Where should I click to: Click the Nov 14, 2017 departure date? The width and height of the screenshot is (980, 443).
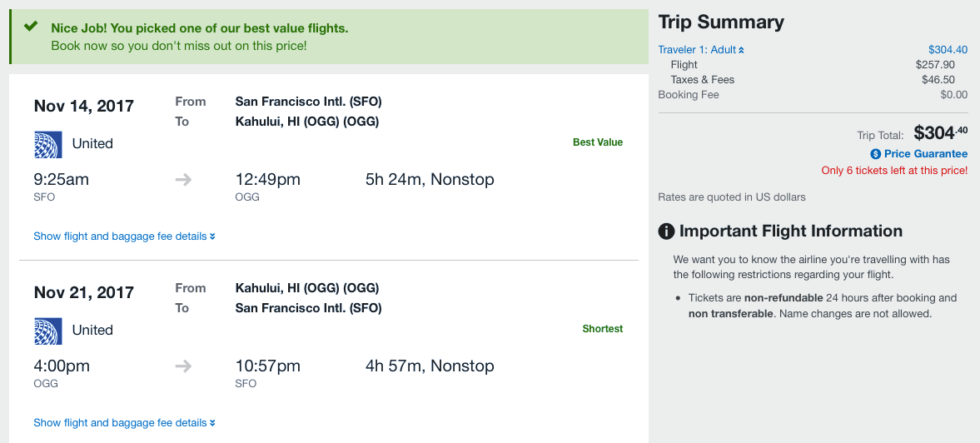tap(83, 106)
